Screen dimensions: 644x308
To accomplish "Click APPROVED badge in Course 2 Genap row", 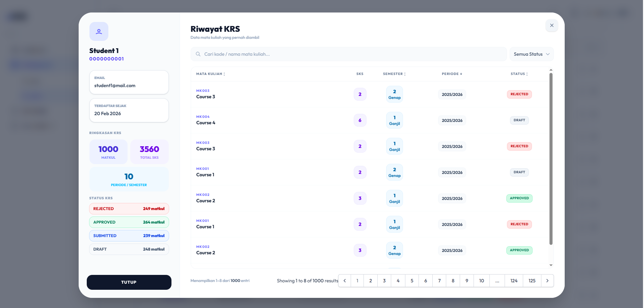I will tap(519, 250).
